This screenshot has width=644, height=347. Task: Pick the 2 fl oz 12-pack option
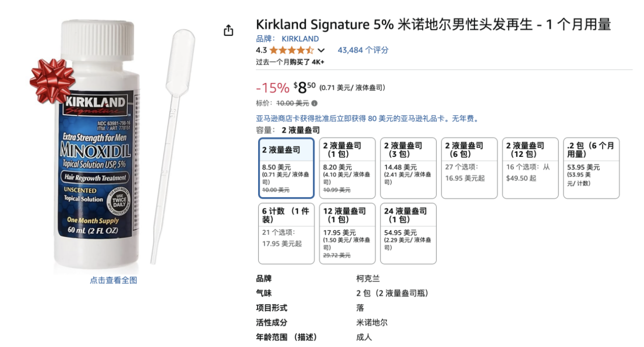[530, 168]
